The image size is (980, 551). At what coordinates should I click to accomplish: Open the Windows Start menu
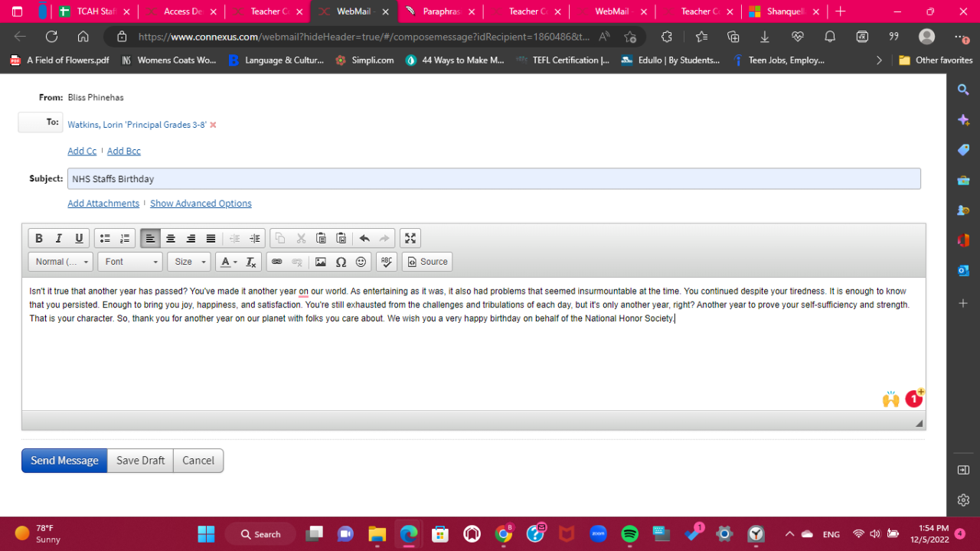[x=206, y=534]
